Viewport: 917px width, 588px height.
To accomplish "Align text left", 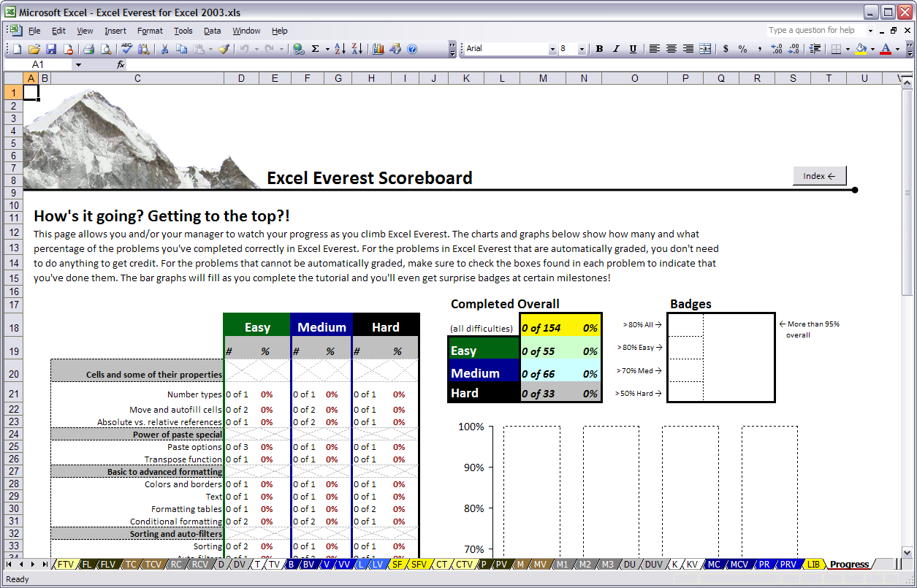I will pos(654,49).
